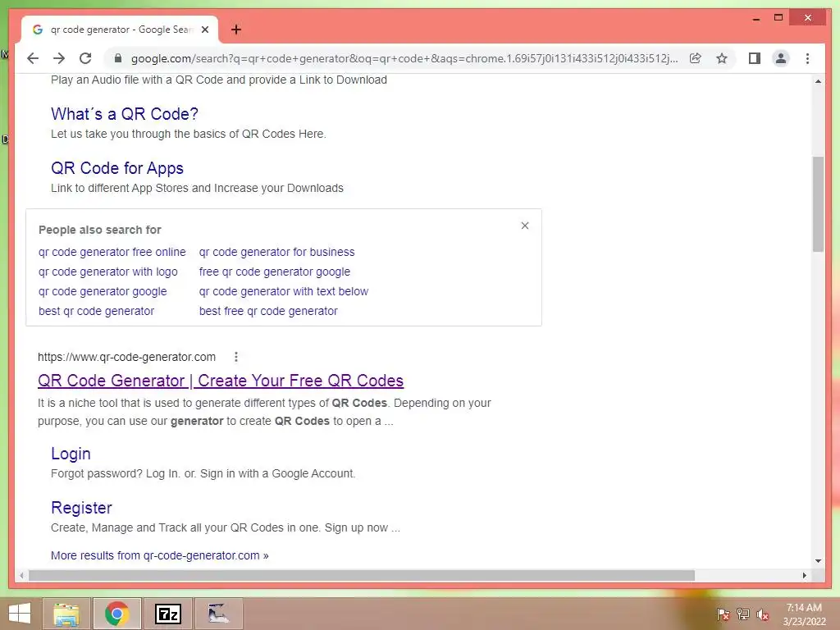840x630 pixels.
Task: Search qr code generator google
Action: 103,291
